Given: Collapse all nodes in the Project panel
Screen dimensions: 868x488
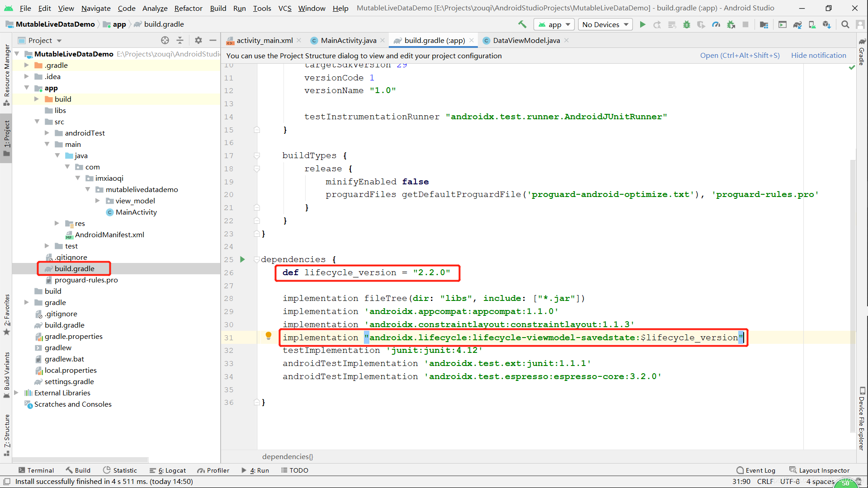Looking at the screenshot, I should click(x=180, y=40).
